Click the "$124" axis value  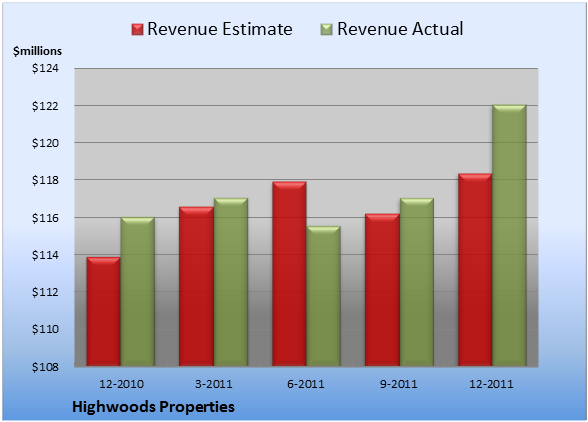[45, 68]
